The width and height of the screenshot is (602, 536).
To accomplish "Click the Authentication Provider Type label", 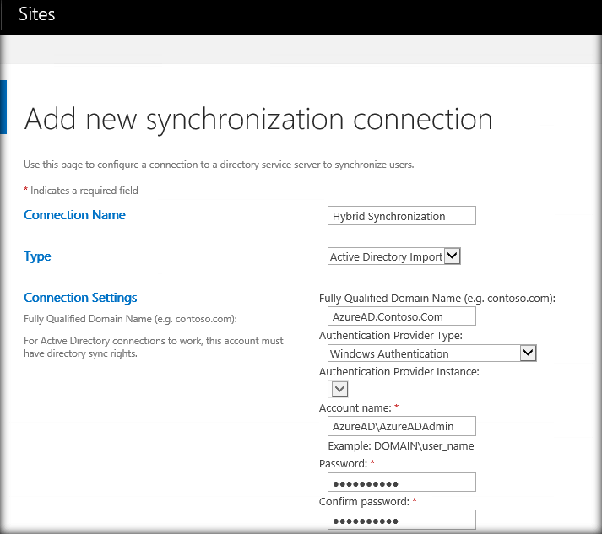I will click(391, 335).
